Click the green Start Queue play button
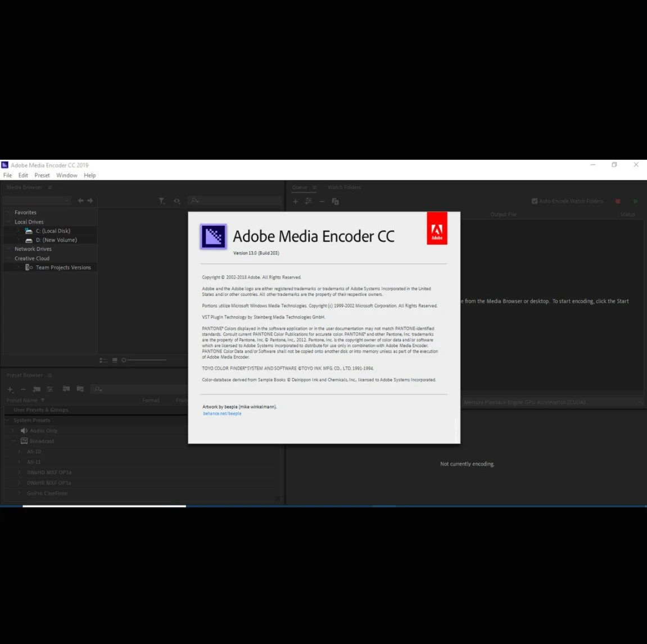Viewport: 647px width, 644px height. point(635,201)
